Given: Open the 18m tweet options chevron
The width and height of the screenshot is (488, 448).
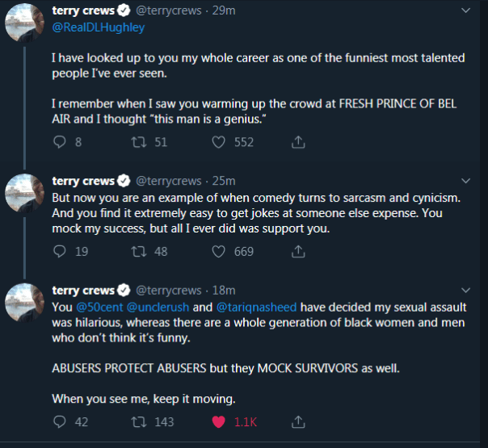Looking at the screenshot, I should coord(465,291).
